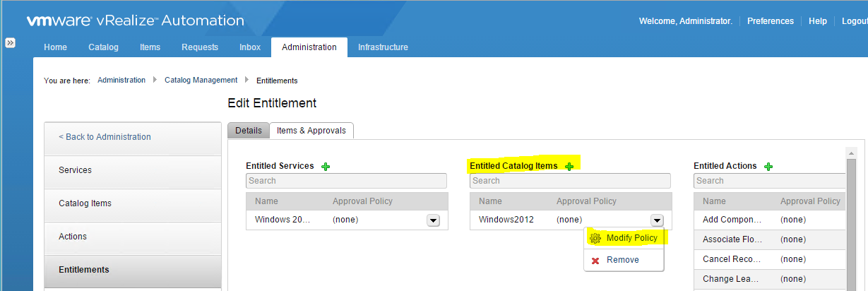Choose Remove from context menu

[x=624, y=260]
